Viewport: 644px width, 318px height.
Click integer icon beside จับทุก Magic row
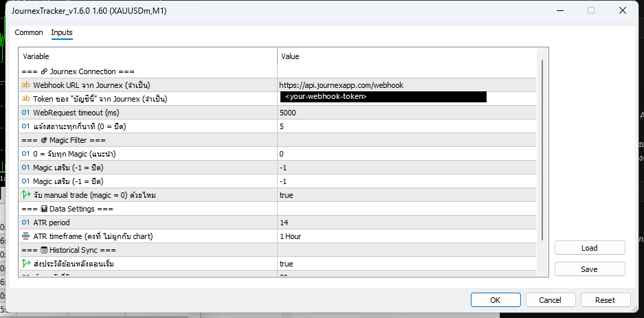26,154
